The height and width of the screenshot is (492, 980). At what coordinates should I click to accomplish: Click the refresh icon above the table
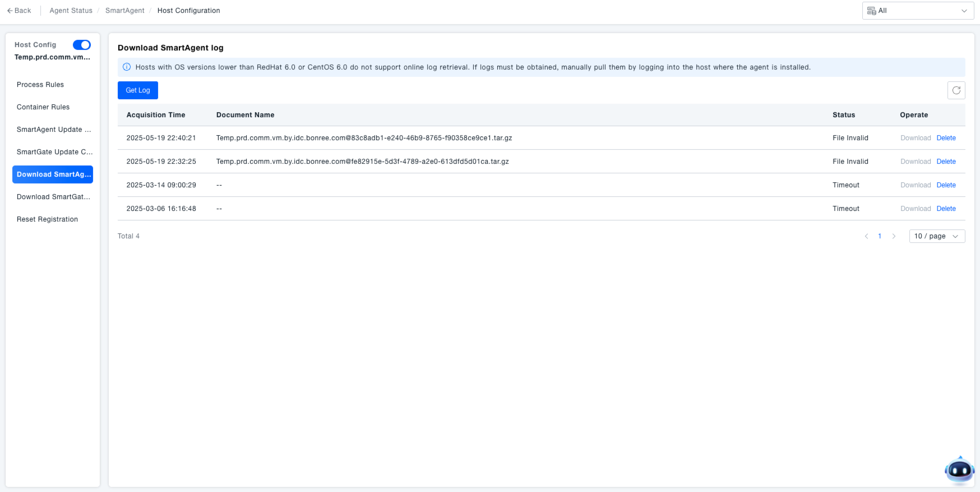(x=956, y=90)
